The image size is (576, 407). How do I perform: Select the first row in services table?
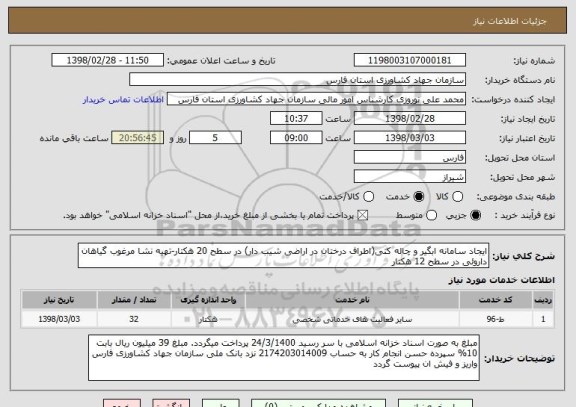tap(288, 319)
